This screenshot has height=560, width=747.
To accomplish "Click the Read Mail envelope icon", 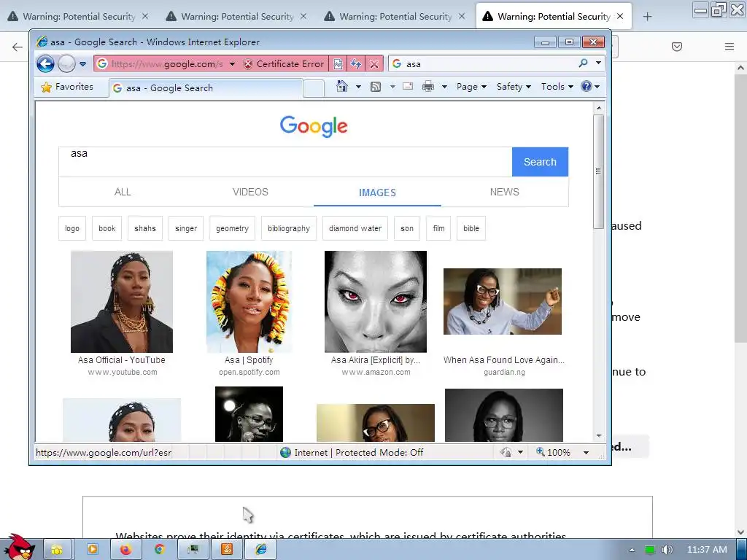I will pyautogui.click(x=408, y=86).
